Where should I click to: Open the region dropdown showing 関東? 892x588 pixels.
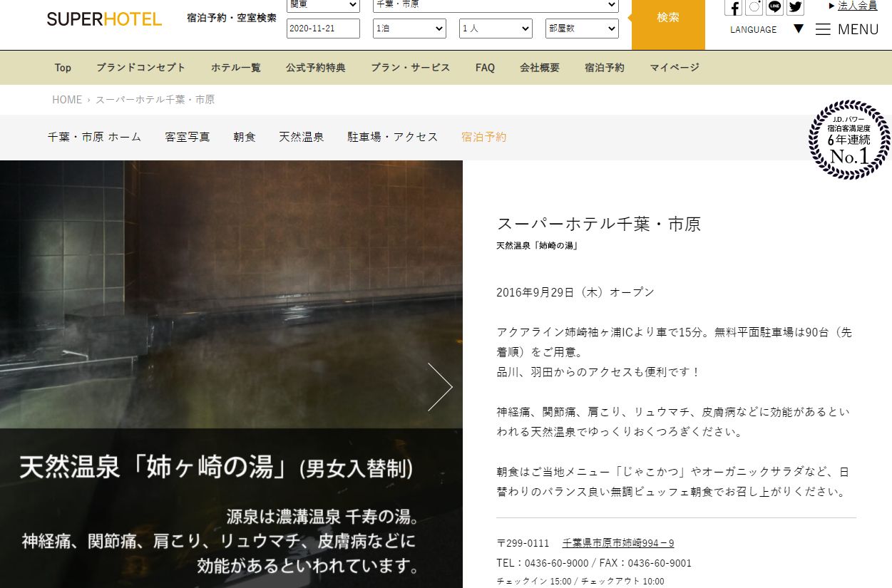323,5
